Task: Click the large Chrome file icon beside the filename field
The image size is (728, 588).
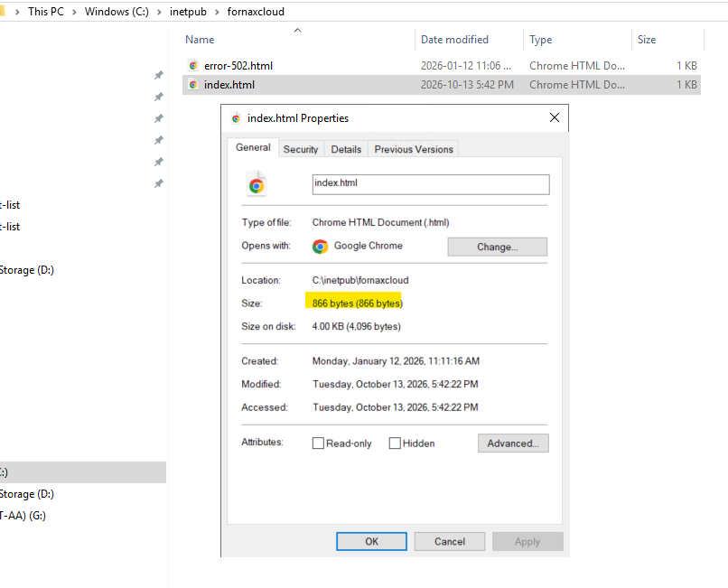Action: click(257, 184)
